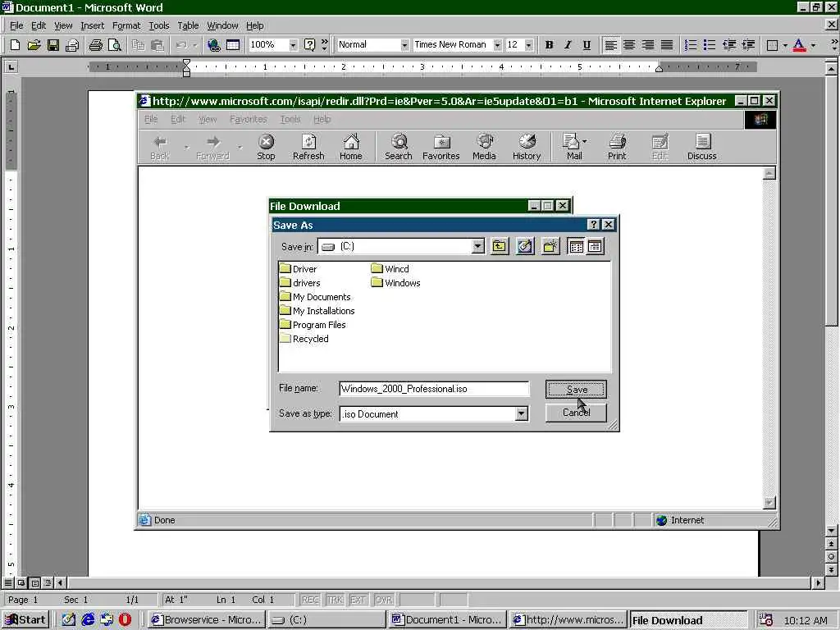Screen dimensions: 840x630
Task: Click the New Blank Document icon in Word
Action: pos(15,45)
